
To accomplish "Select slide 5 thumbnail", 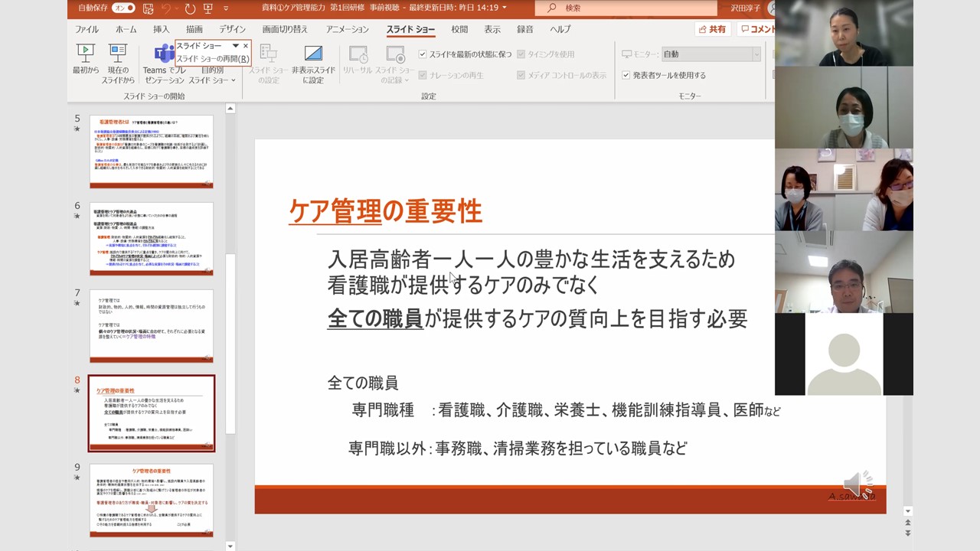I will coord(152,152).
